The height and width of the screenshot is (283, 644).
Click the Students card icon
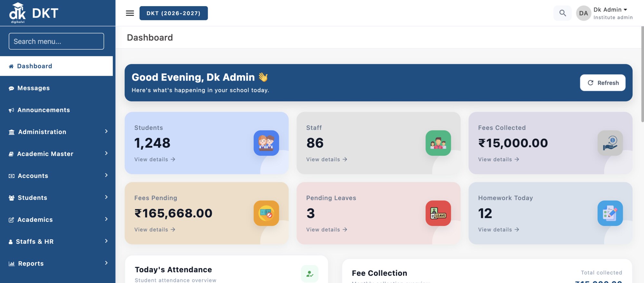266,143
